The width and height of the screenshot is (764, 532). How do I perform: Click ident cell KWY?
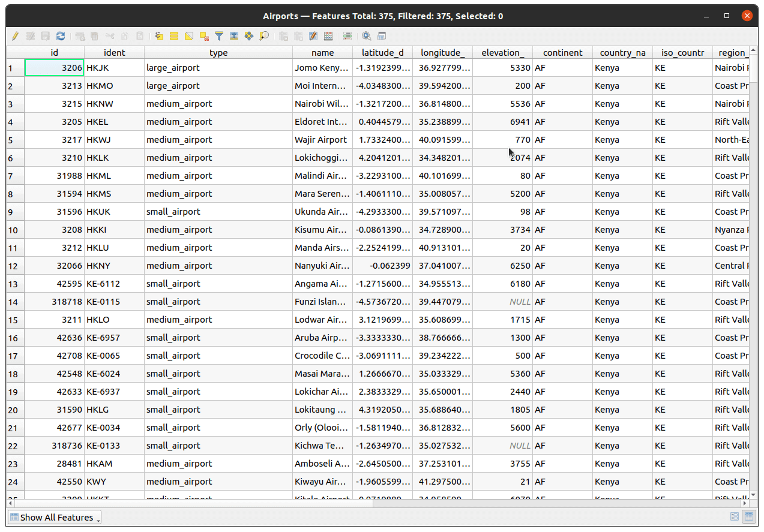click(x=114, y=482)
